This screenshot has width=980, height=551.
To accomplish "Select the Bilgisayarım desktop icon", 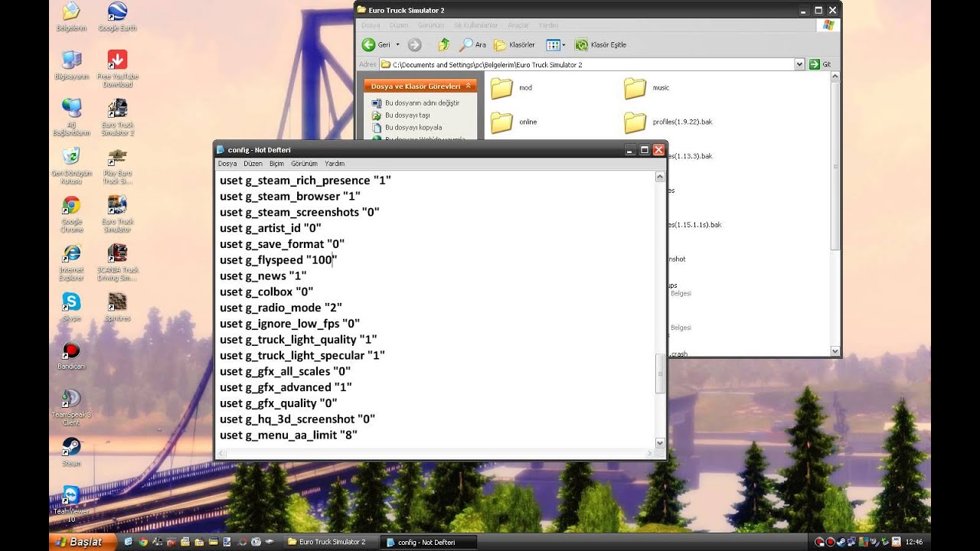I will 71,65.
